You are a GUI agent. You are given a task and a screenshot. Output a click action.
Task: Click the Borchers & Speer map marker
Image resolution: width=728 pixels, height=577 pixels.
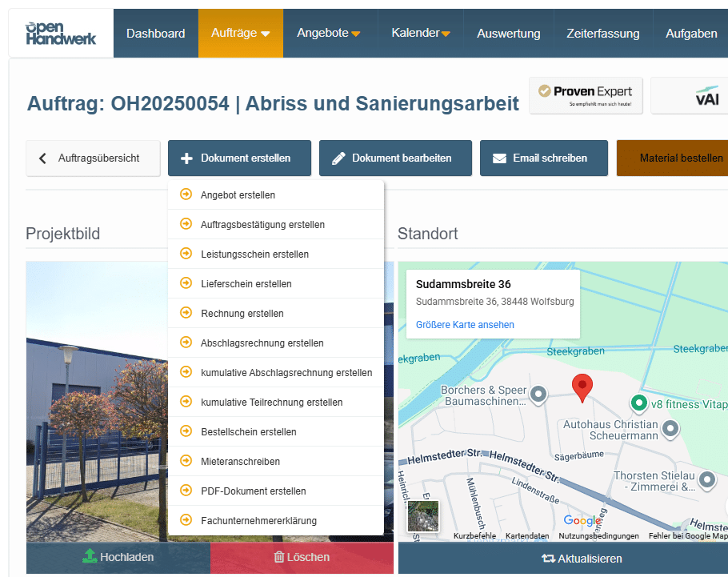pos(539,393)
